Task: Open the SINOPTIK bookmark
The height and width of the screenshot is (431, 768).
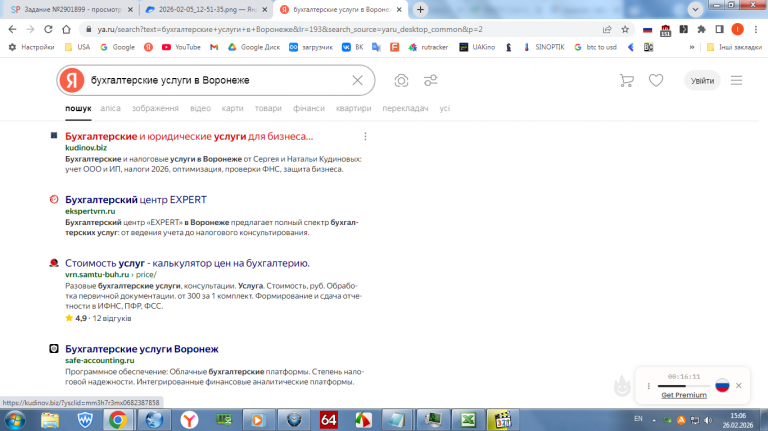Action: point(544,47)
